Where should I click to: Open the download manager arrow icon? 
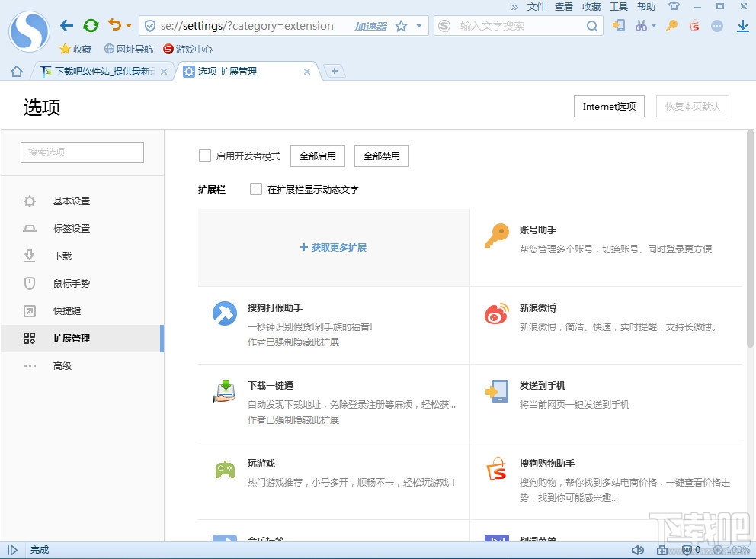coord(740,27)
